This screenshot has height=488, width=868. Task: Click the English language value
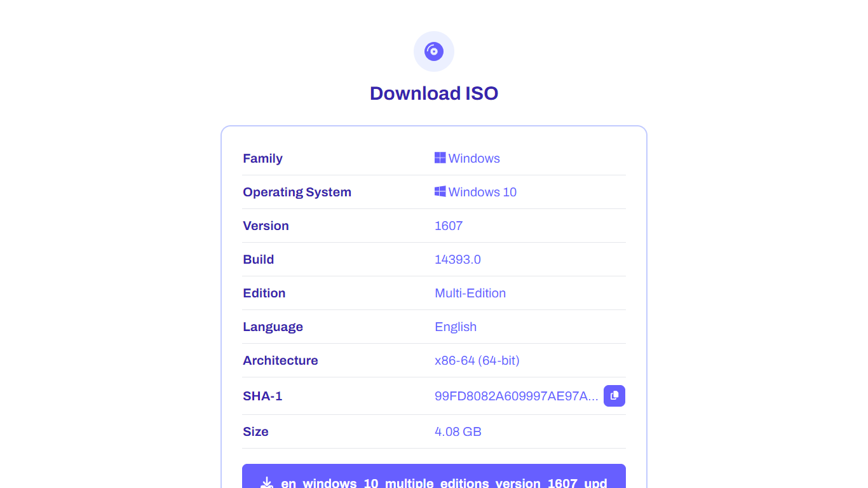(456, 327)
